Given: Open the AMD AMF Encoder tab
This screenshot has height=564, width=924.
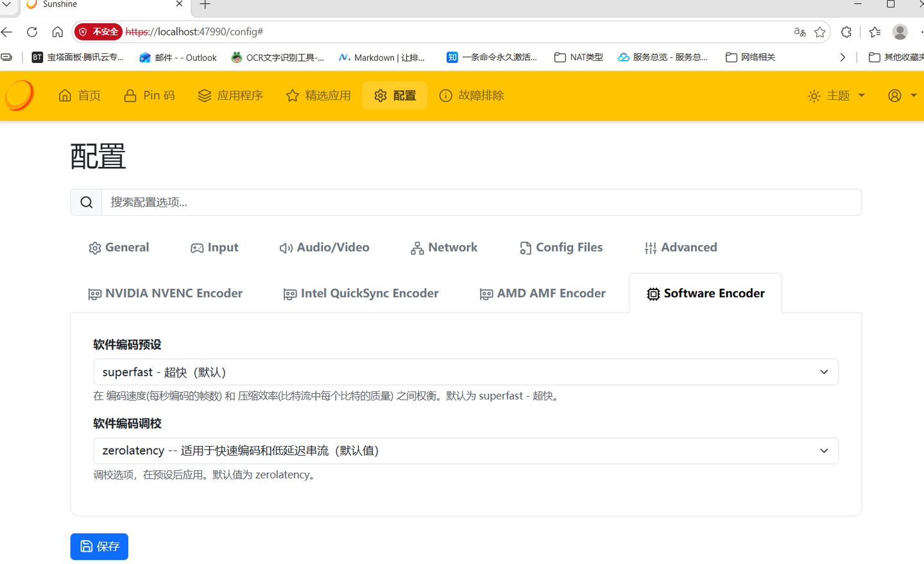Looking at the screenshot, I should point(542,293).
